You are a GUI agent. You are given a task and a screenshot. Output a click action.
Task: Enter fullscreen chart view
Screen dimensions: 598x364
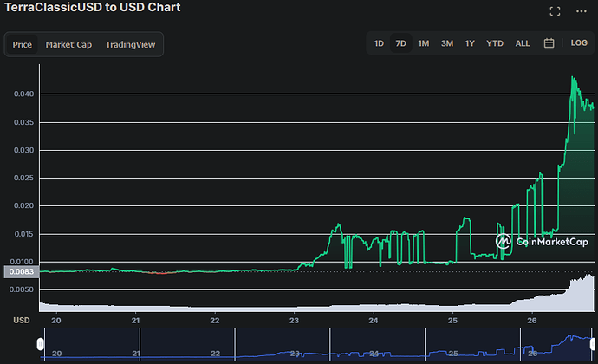(556, 10)
